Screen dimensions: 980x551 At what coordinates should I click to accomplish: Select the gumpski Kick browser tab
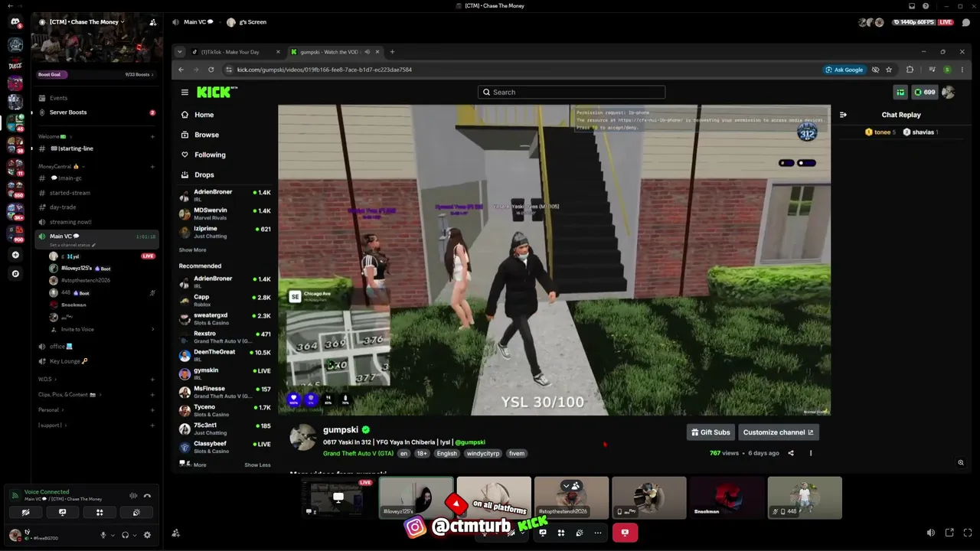pos(334,52)
